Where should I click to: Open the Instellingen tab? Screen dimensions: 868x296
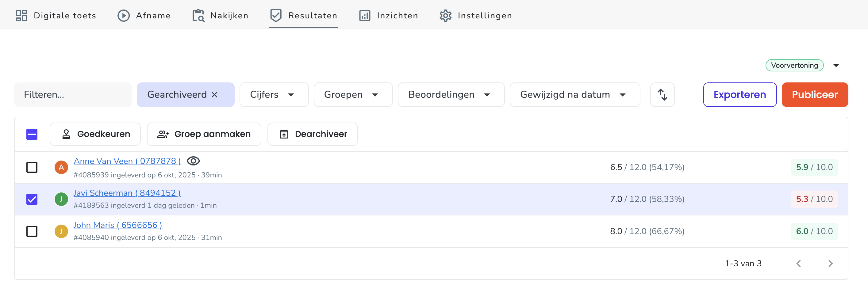point(476,16)
